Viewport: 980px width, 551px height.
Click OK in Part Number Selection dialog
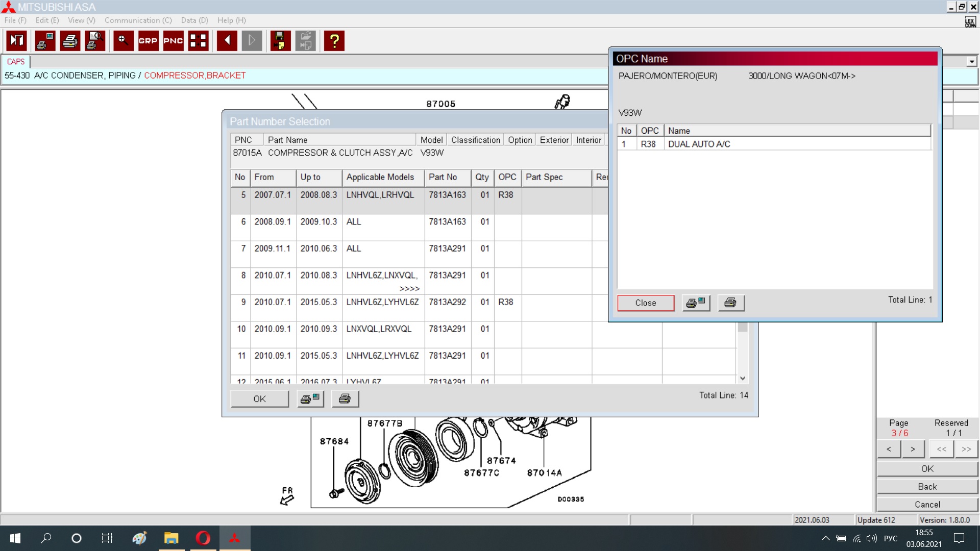(x=259, y=399)
